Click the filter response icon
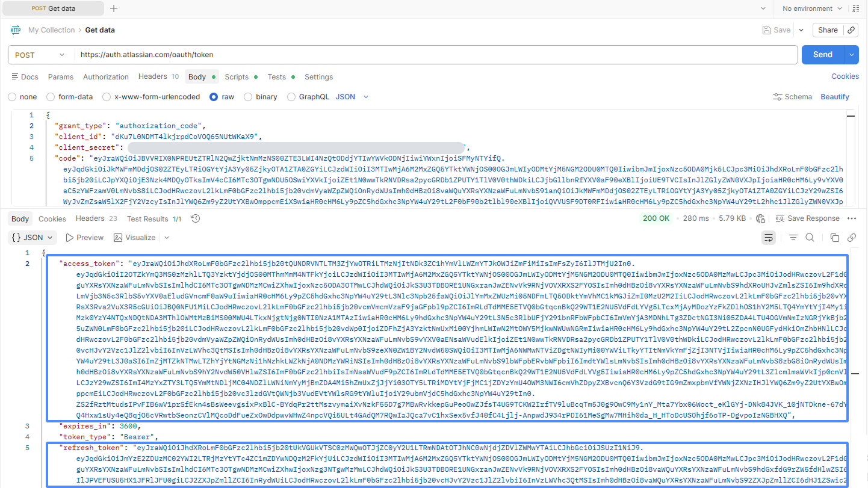The height and width of the screenshot is (488, 868). pos(793,238)
